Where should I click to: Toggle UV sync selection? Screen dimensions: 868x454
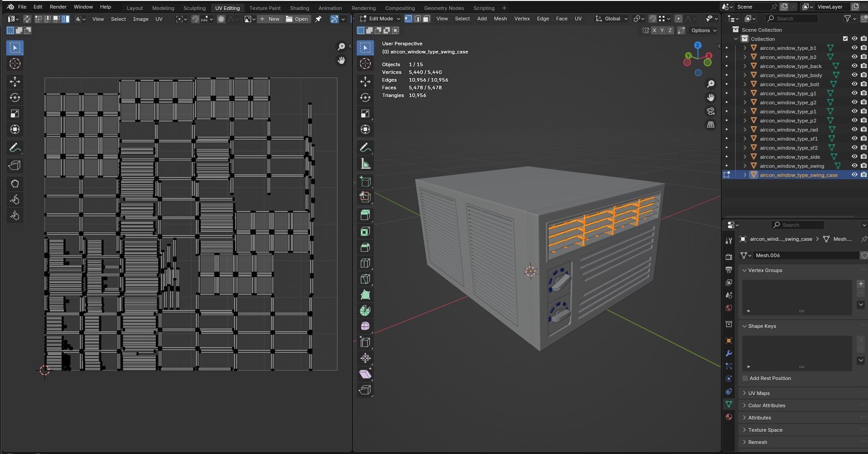click(x=27, y=19)
